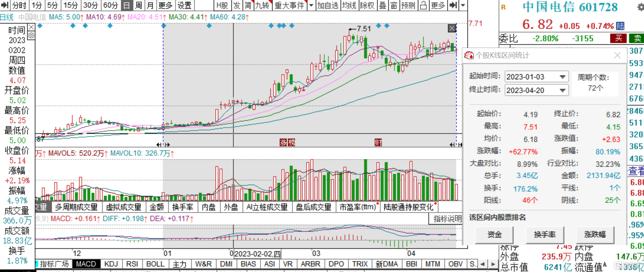The height and width of the screenshot is (272, 644).
Task: Click the 陆 Stock Connect badge
Action: tap(620, 26)
